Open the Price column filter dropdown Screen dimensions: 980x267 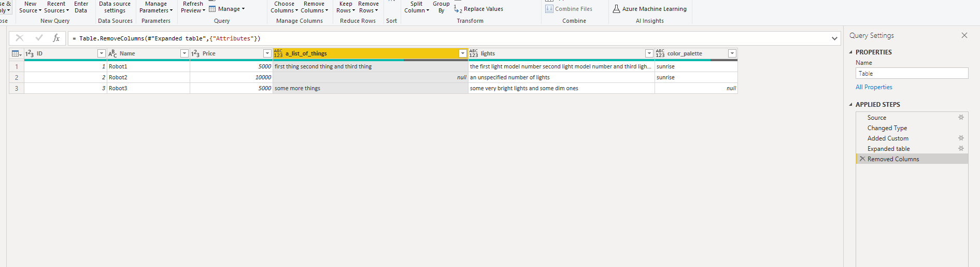(x=267, y=53)
